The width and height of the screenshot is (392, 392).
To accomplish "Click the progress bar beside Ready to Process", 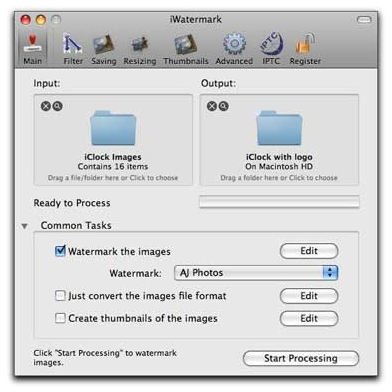I will click(x=279, y=202).
